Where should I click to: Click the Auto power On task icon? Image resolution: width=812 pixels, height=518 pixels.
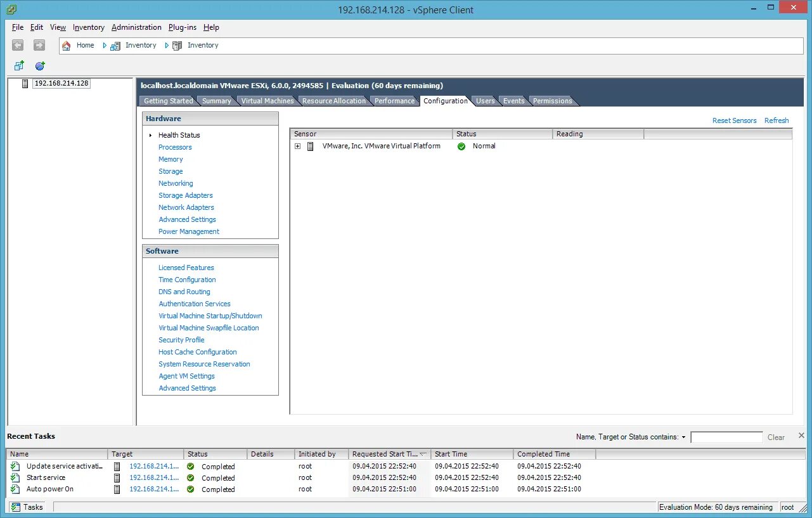click(15, 489)
